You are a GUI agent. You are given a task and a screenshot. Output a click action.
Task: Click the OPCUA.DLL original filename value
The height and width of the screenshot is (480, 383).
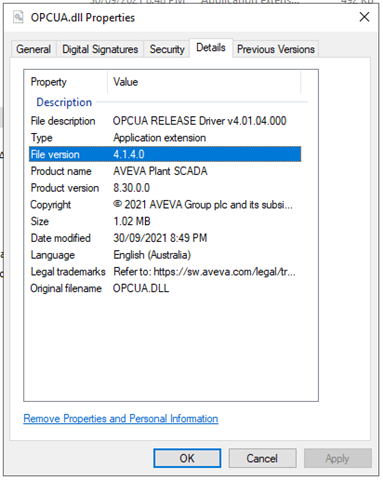(141, 288)
